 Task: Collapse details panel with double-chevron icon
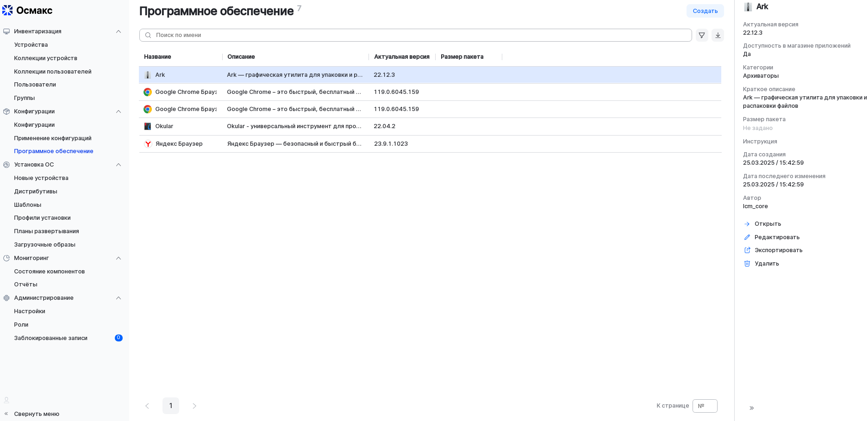(751, 408)
